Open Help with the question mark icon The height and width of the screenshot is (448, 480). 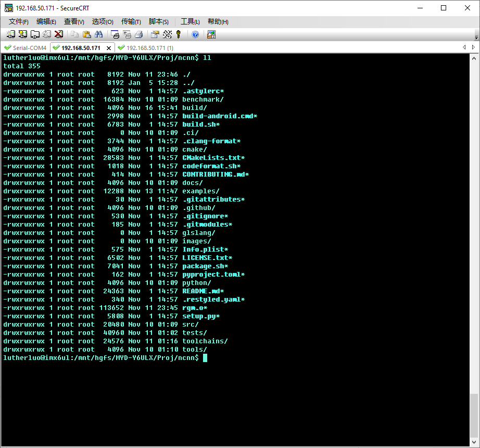[195, 34]
